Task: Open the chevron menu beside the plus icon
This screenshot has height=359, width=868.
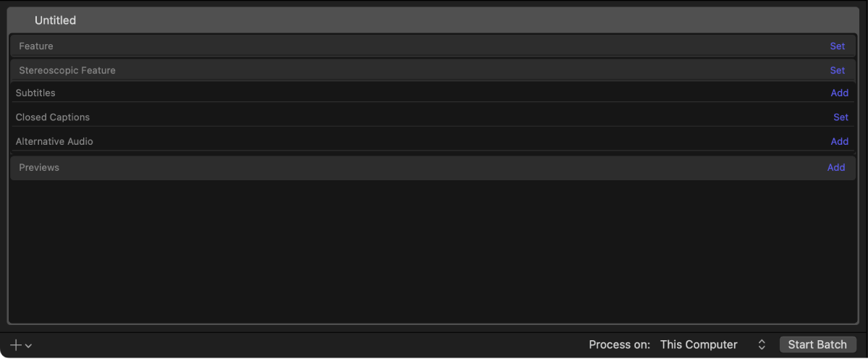Action: [x=28, y=346]
